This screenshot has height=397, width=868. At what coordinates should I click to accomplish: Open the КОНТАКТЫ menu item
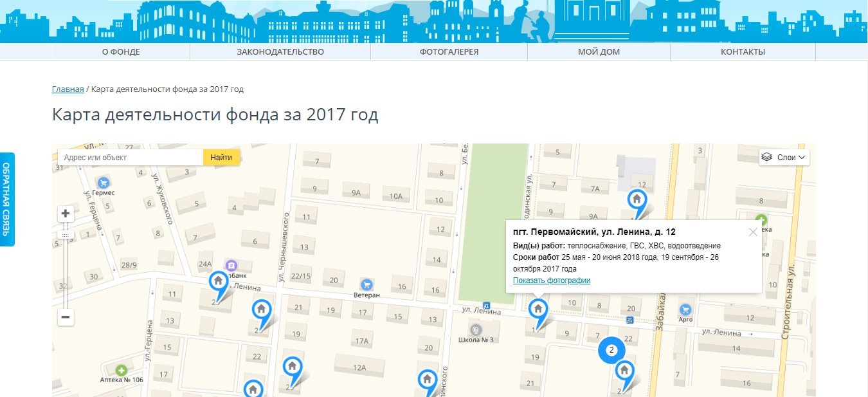point(743,52)
